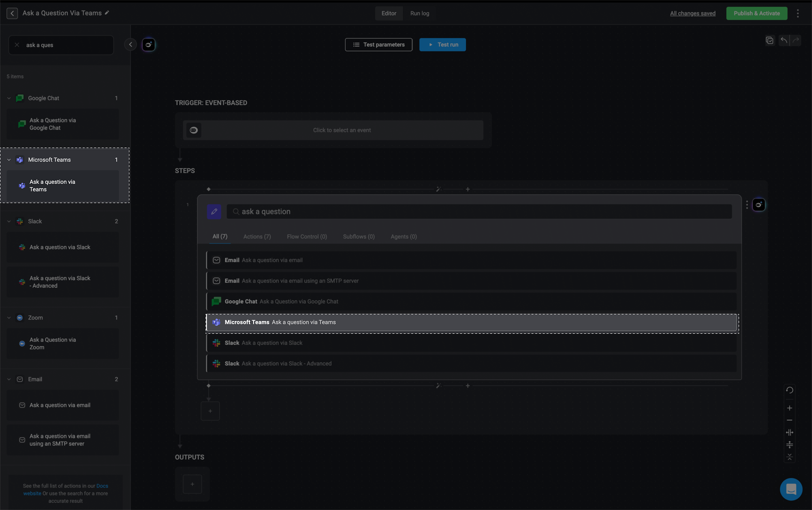
Task: Add a new step with the plus box
Action: [210, 411]
